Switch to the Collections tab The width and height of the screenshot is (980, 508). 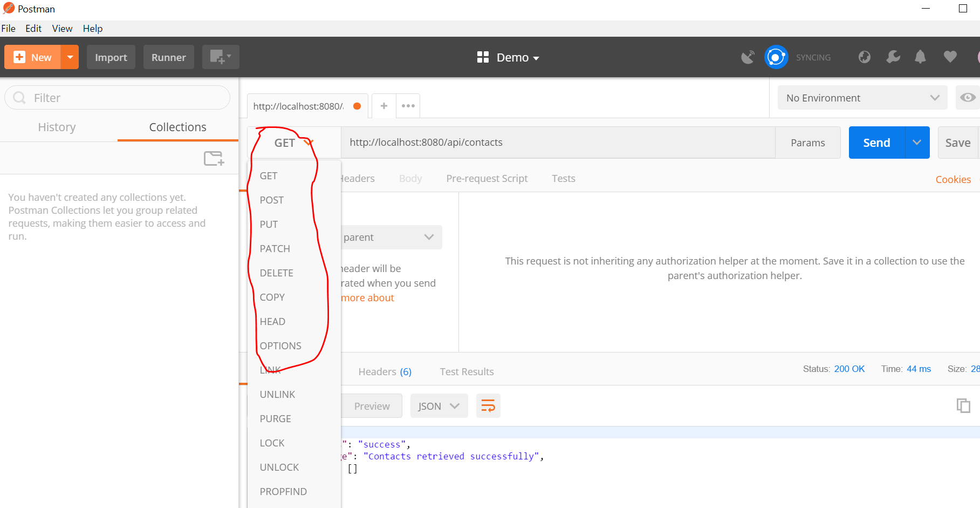click(x=178, y=127)
